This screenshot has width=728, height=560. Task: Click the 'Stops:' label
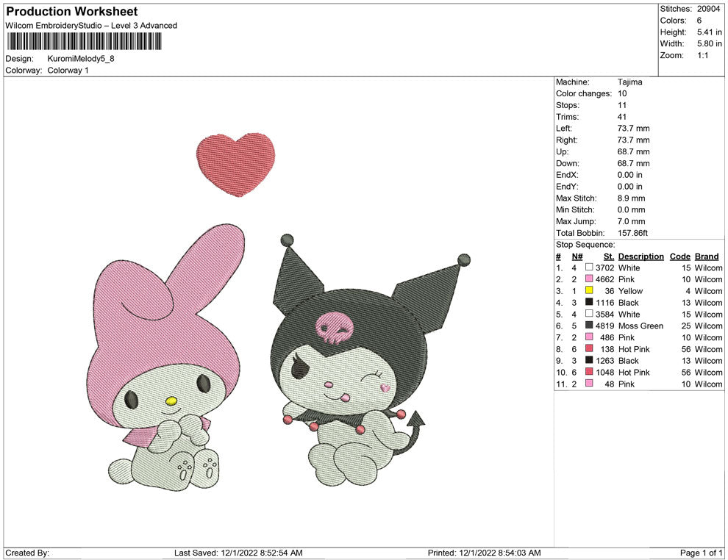click(x=568, y=105)
